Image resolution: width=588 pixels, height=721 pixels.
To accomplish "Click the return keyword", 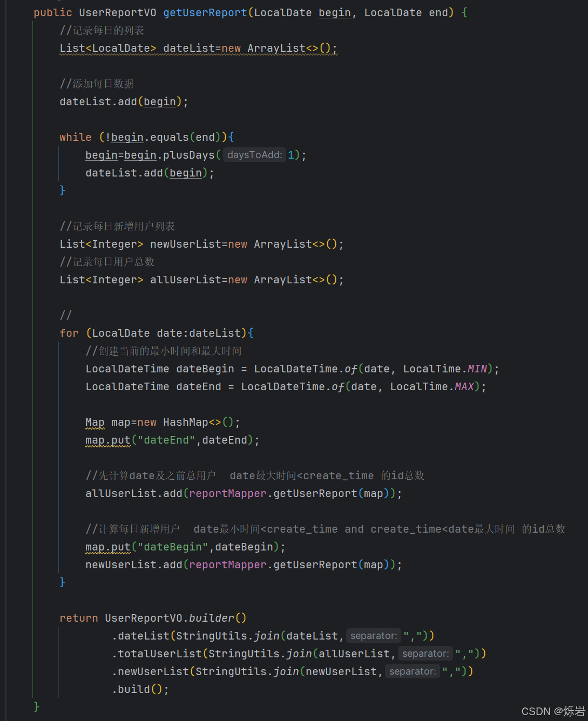I will coord(79,618).
